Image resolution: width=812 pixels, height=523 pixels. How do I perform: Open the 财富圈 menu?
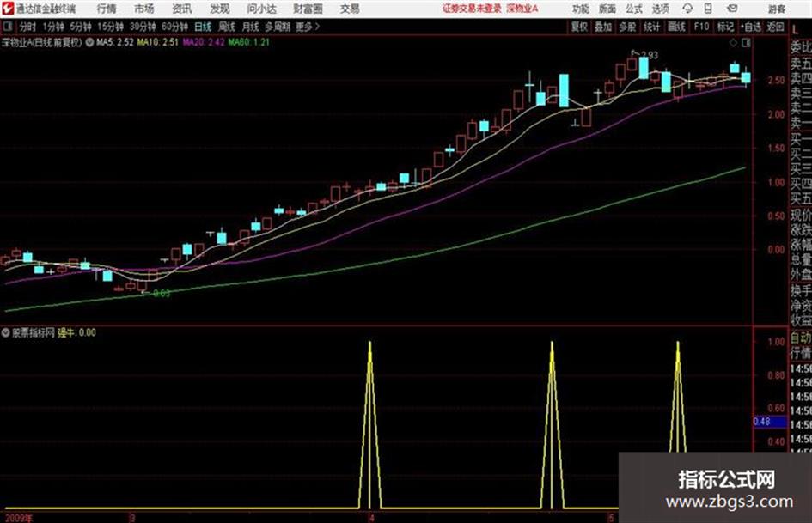308,9
